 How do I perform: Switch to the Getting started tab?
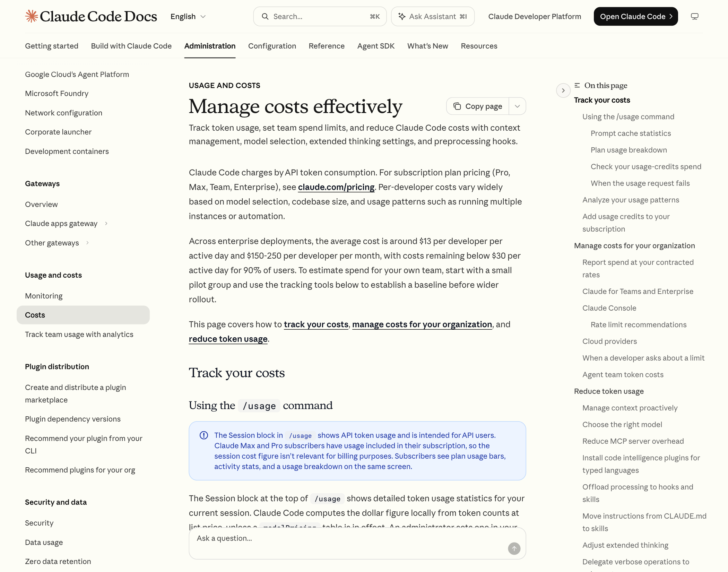click(x=52, y=46)
